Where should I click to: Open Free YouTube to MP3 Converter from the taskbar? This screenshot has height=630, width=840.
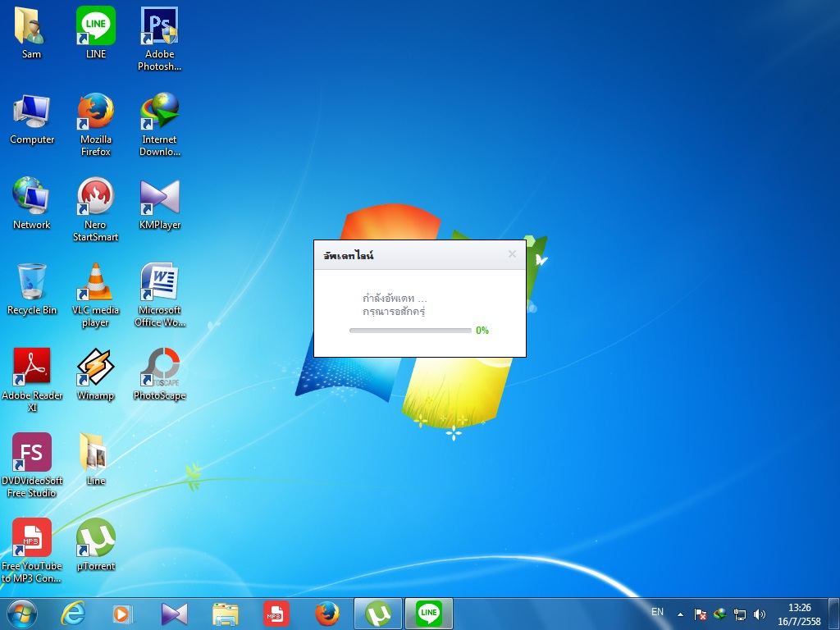276,614
